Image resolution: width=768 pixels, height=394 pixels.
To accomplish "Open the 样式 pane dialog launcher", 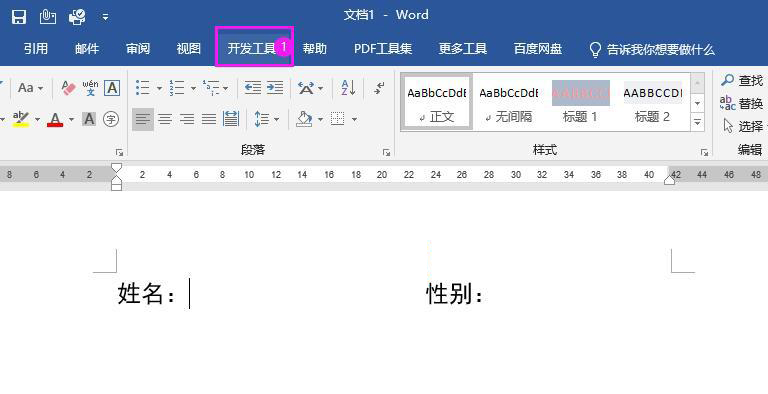I will tap(704, 152).
